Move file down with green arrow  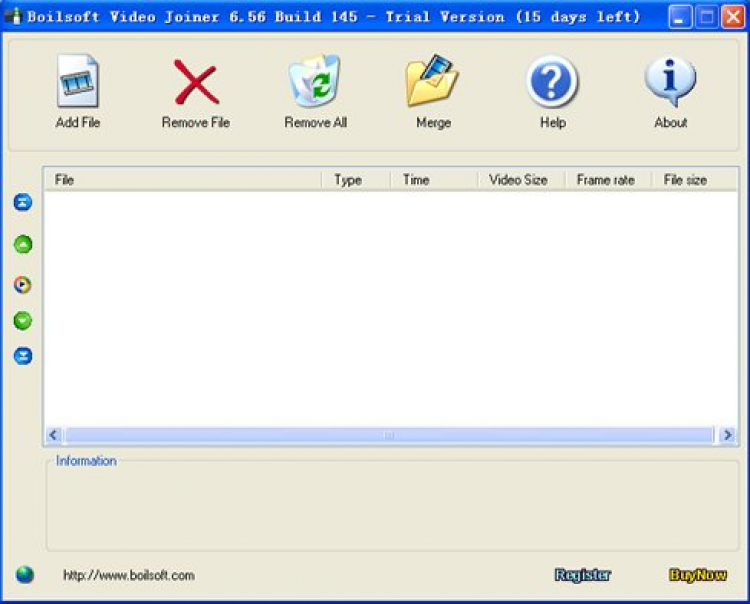(x=23, y=320)
